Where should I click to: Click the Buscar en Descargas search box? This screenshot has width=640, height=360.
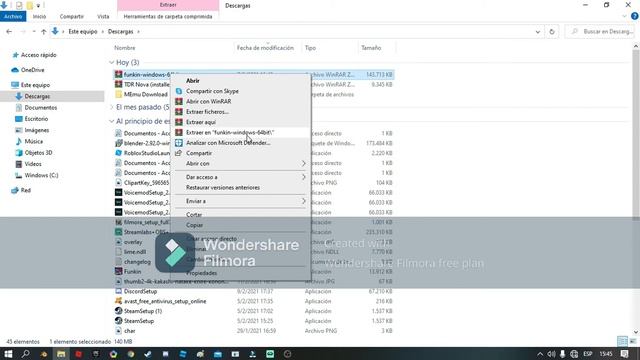tap(600, 31)
